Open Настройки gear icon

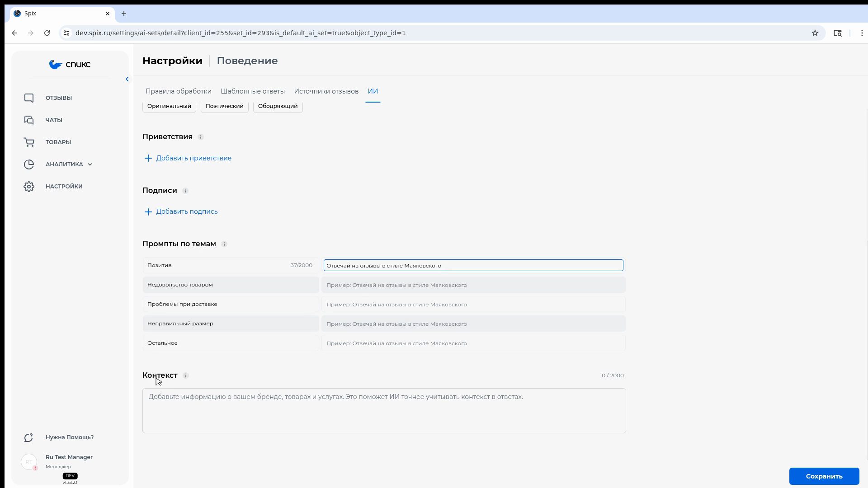coord(29,187)
